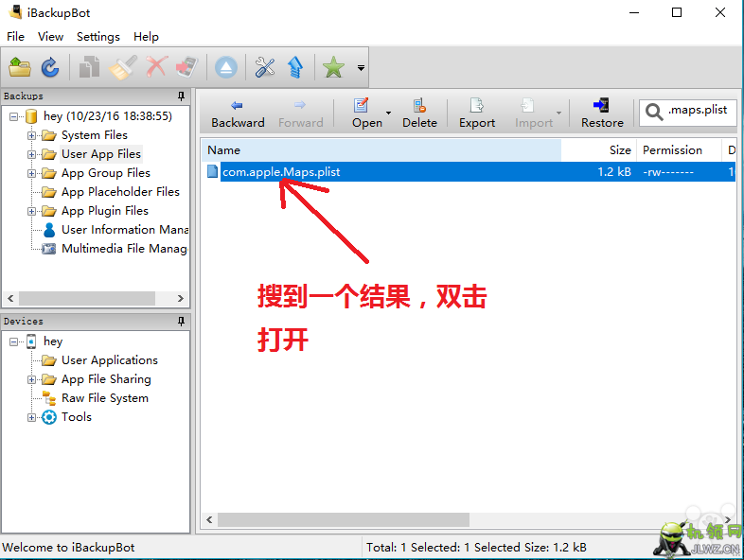Click the Export button
744x560 pixels.
tap(477, 114)
